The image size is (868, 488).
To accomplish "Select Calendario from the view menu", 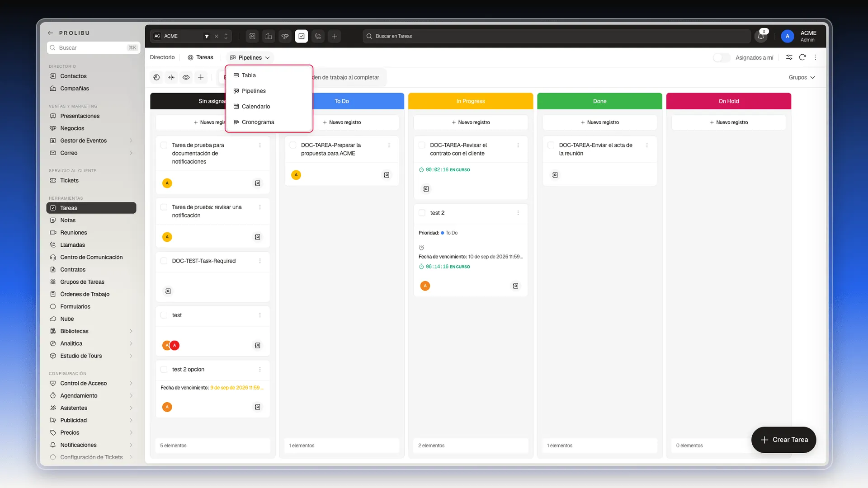I will point(269,107).
